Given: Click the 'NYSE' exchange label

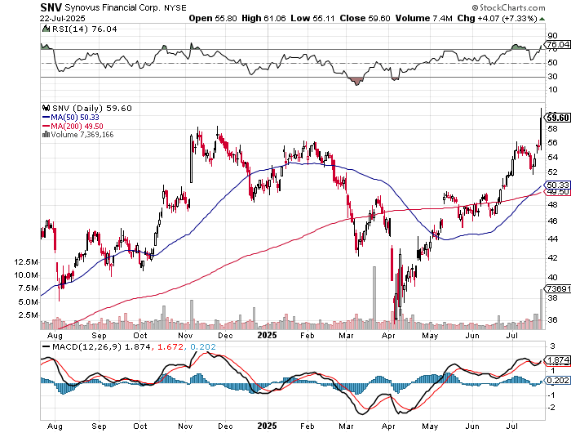Looking at the screenshot, I should 175,8.
